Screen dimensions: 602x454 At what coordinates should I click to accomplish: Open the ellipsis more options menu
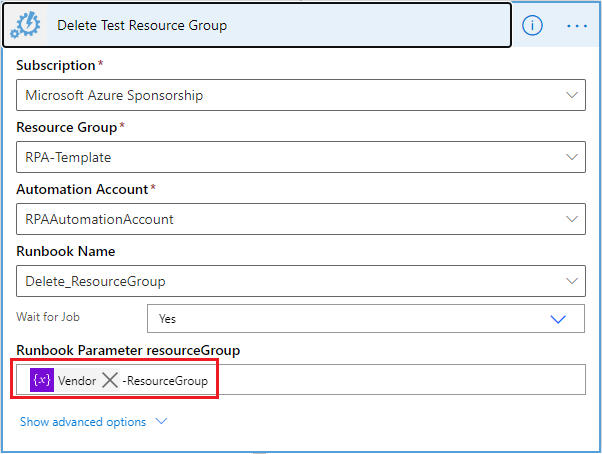point(577,26)
